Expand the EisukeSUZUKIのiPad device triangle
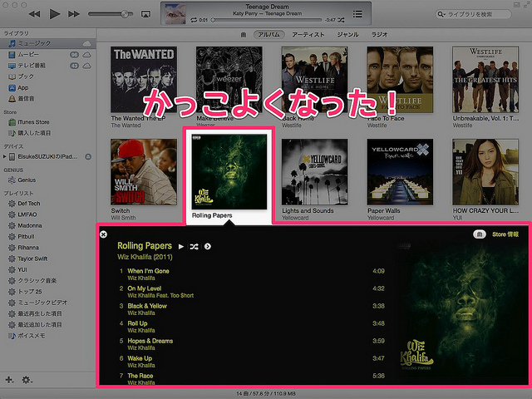 tap(4, 157)
